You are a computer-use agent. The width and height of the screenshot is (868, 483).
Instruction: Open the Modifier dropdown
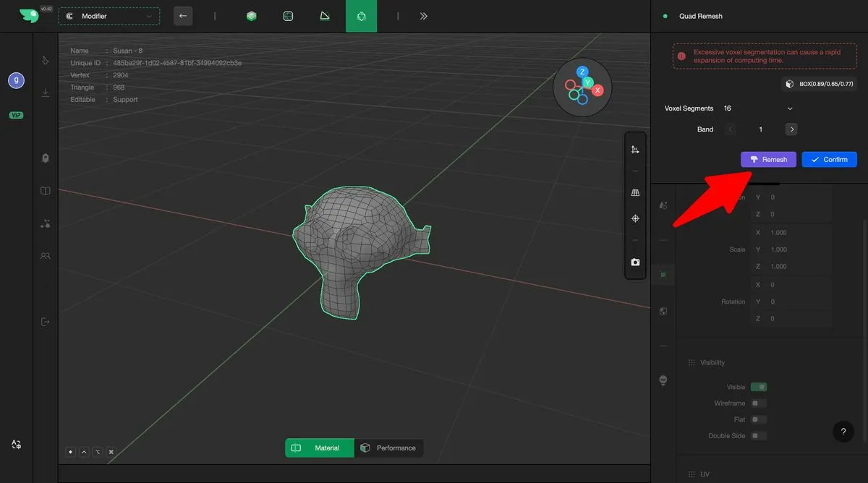pyautogui.click(x=109, y=16)
